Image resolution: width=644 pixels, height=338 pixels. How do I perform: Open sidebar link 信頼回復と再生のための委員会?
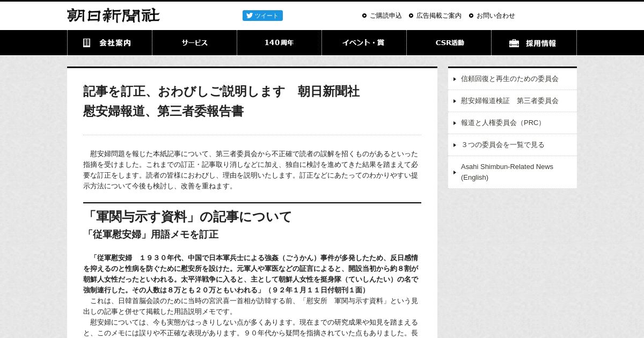pos(513,79)
